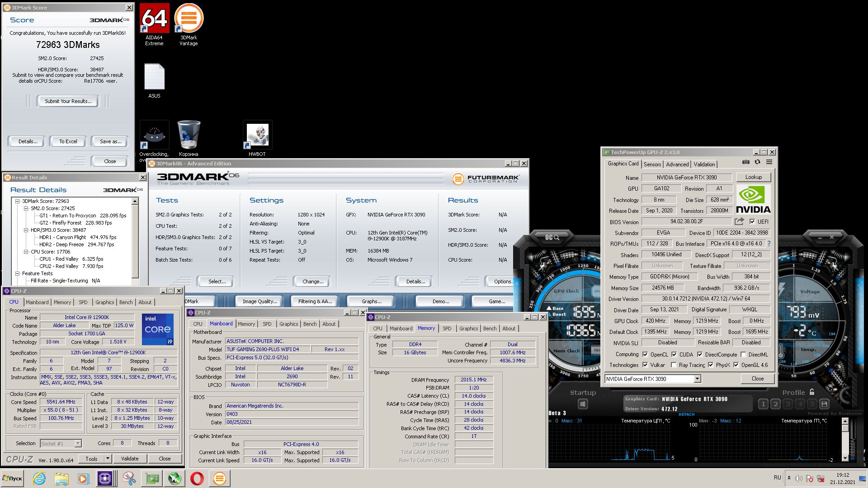Open Bench tab in CPU-Z Mainboard window
The image size is (868, 488).
(x=310, y=324)
